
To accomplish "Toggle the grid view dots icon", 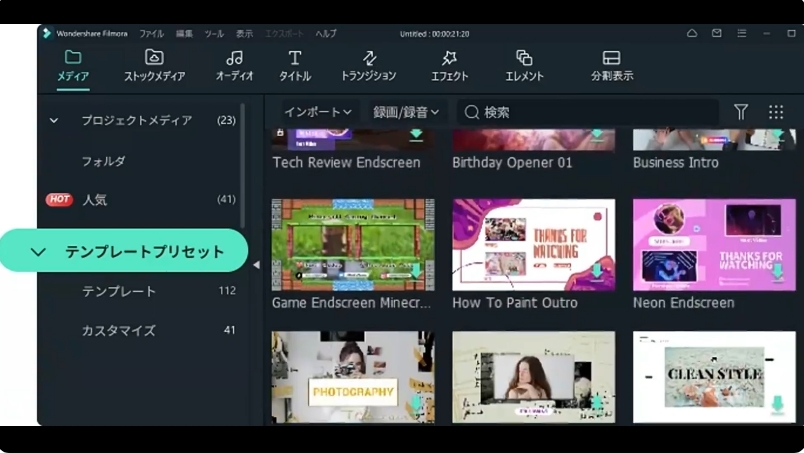I will point(776,112).
